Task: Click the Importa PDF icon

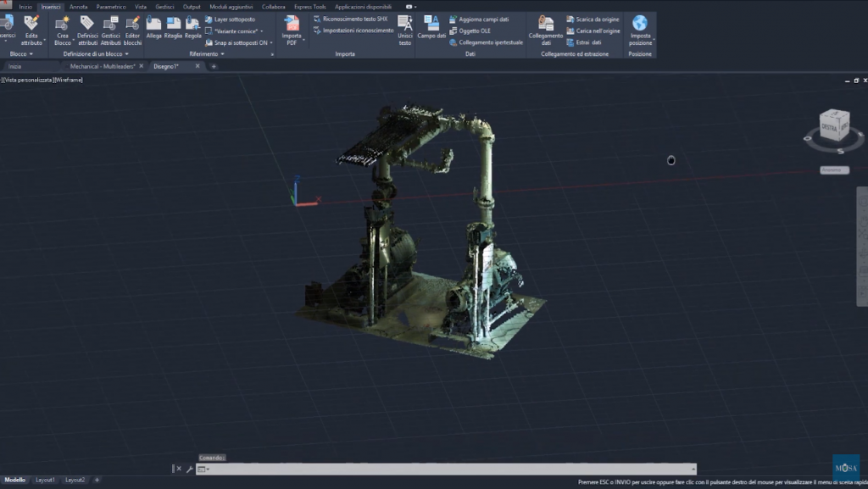Action: (292, 24)
